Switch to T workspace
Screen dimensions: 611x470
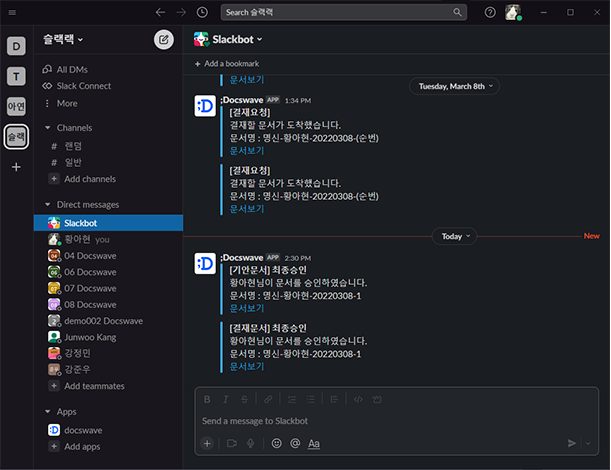tap(16, 76)
